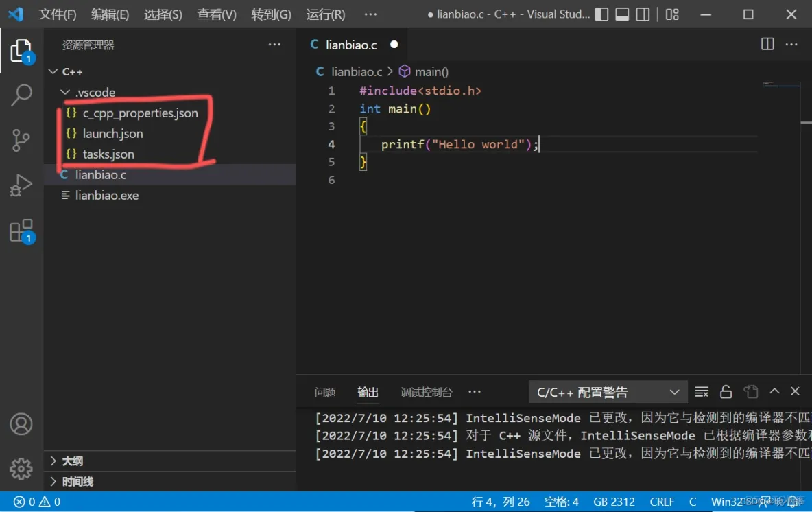Open the 编辑(E) menu
Viewport: 812px width, 512px height.
pos(110,14)
